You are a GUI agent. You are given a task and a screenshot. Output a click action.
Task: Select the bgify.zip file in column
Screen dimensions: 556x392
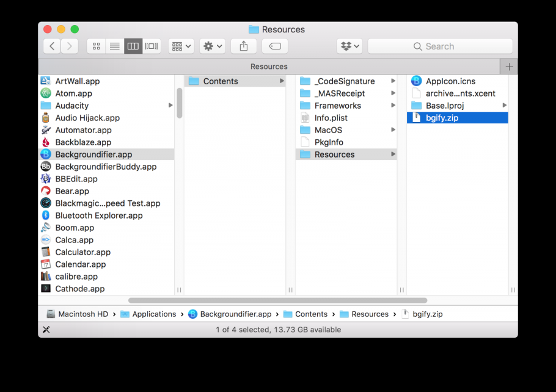click(x=458, y=118)
